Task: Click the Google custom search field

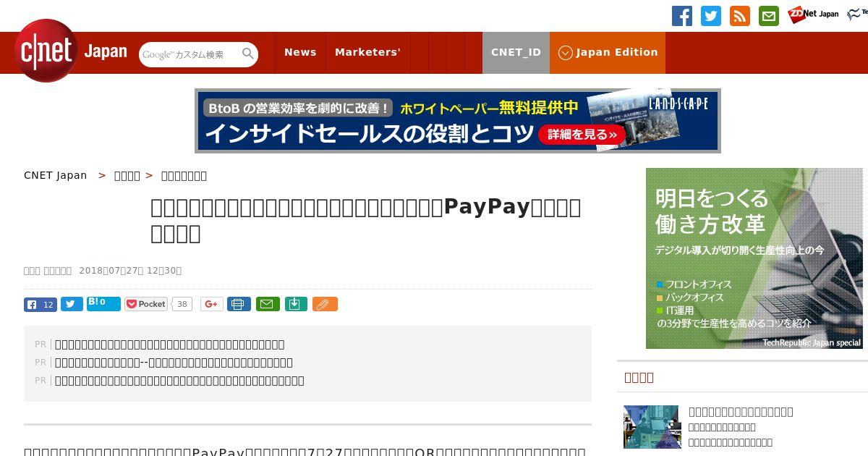Action: click(x=190, y=54)
